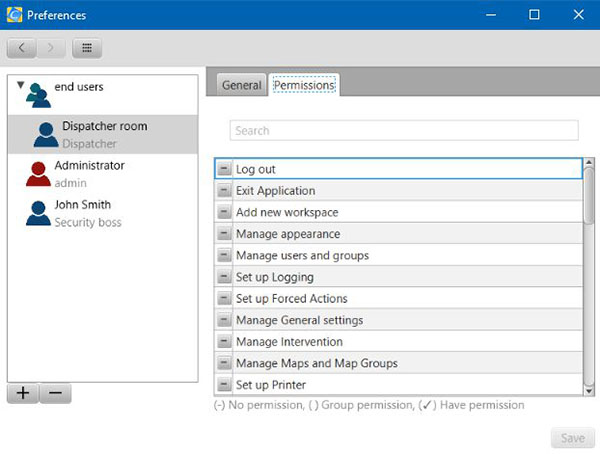Viewport: 600px width, 454px height.
Task: Select the 'Set up Forced Actions' row text
Action: (292, 299)
